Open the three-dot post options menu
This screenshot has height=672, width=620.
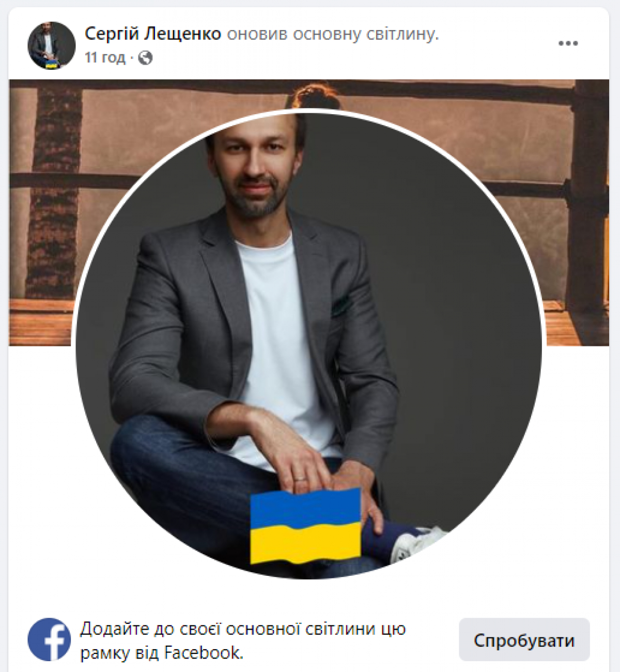click(x=568, y=43)
